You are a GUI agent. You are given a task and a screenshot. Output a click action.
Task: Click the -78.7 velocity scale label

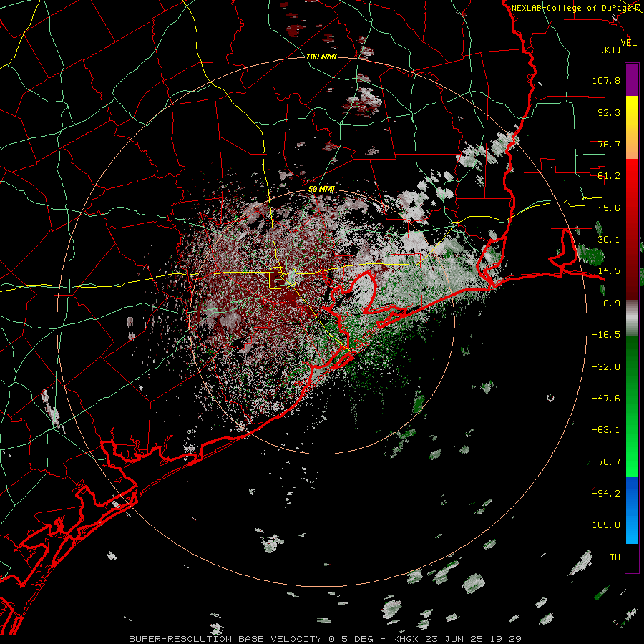(606, 462)
